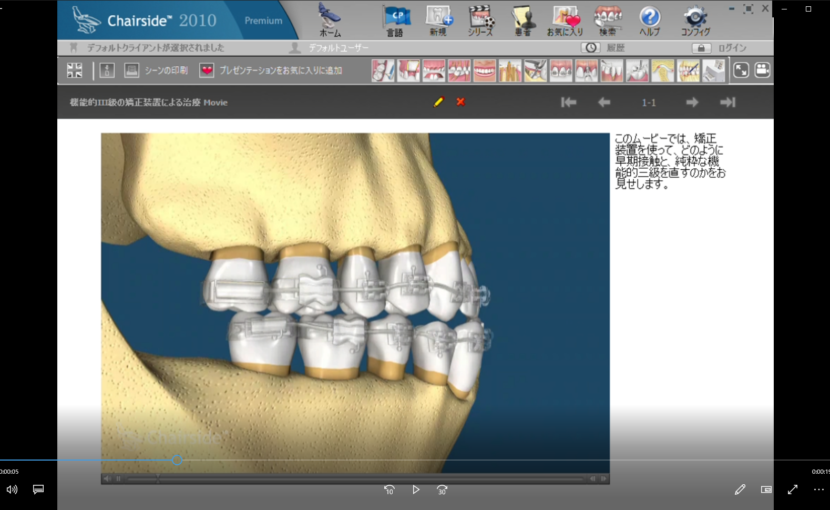Screen dimensions: 830x510
Task: Skip forward 30 seconds
Action: point(442,490)
